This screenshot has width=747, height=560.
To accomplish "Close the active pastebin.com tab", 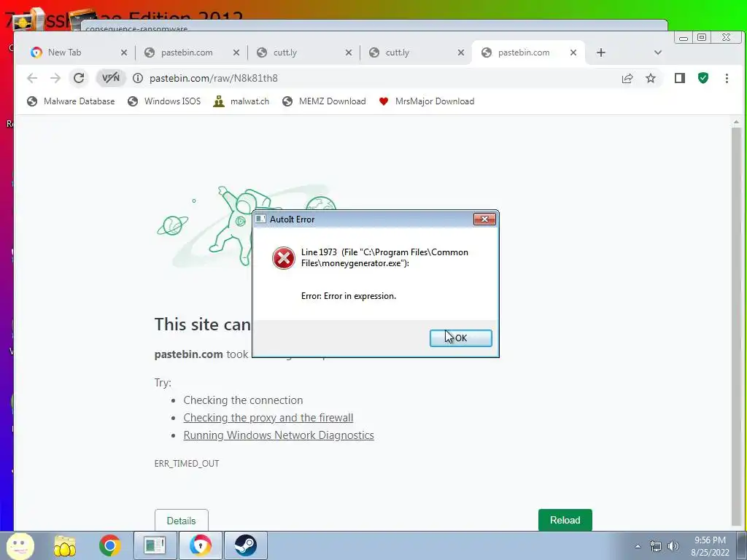I will coord(573,52).
